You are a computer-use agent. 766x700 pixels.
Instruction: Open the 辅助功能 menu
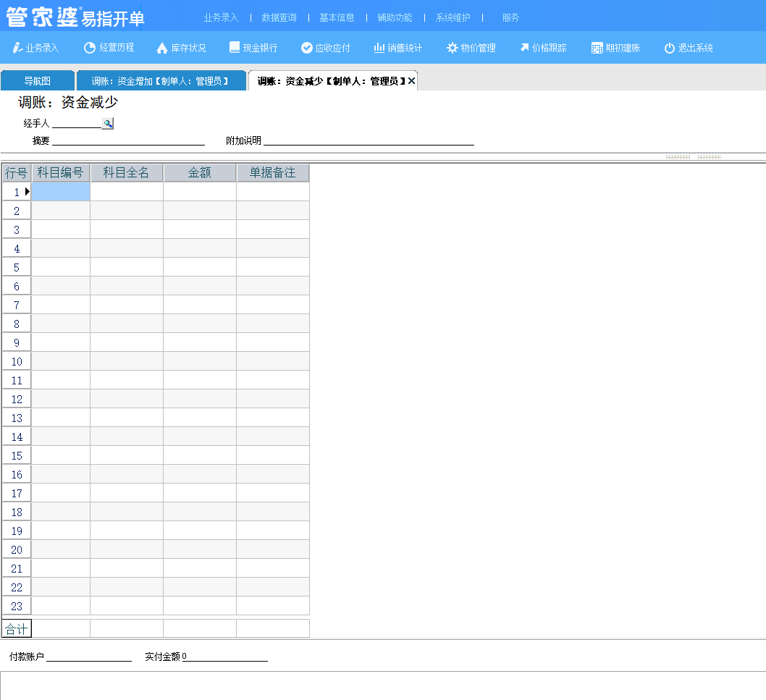395,17
